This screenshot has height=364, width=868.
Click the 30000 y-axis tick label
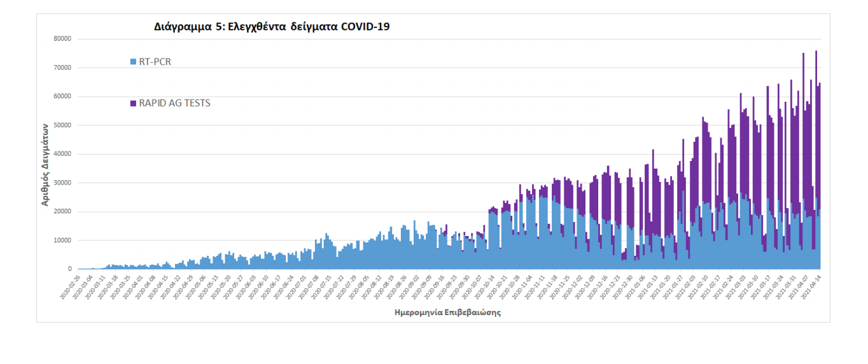pyautogui.click(x=62, y=183)
